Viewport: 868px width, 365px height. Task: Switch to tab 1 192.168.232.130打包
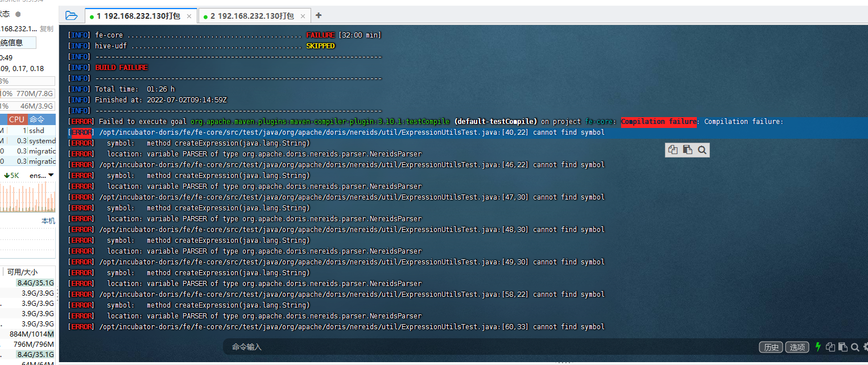click(141, 16)
